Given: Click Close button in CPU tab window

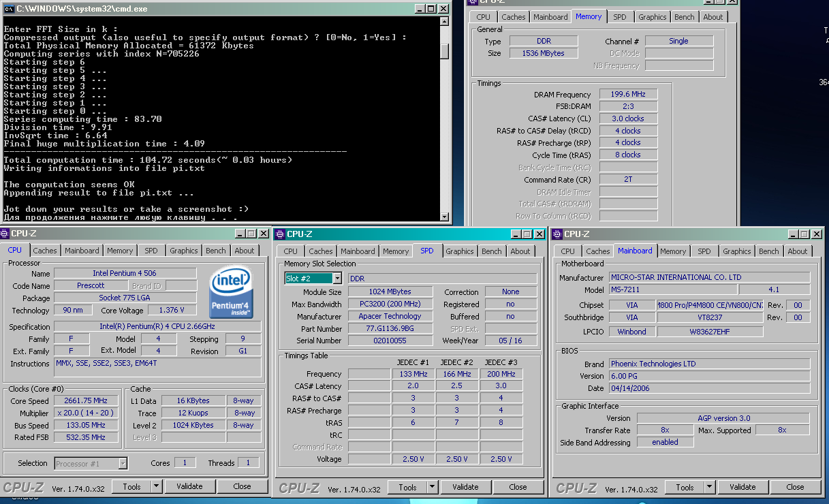Looking at the screenshot, I should pyautogui.click(x=242, y=486).
